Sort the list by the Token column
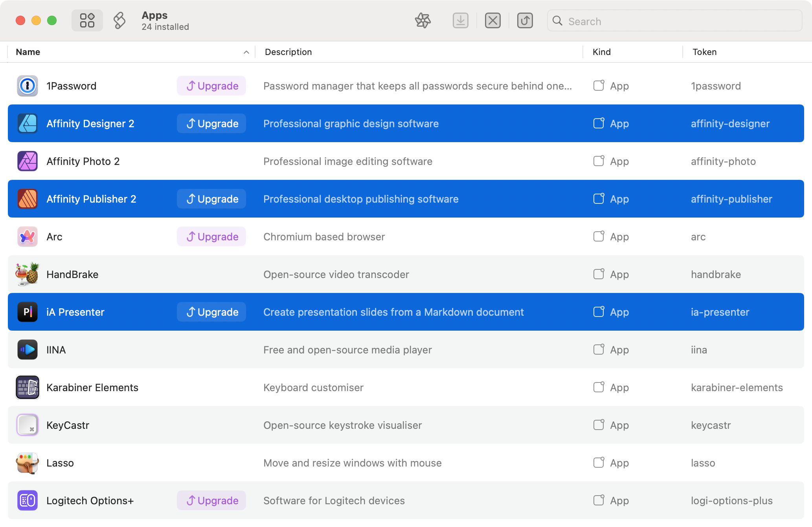The width and height of the screenshot is (812, 527). (704, 52)
